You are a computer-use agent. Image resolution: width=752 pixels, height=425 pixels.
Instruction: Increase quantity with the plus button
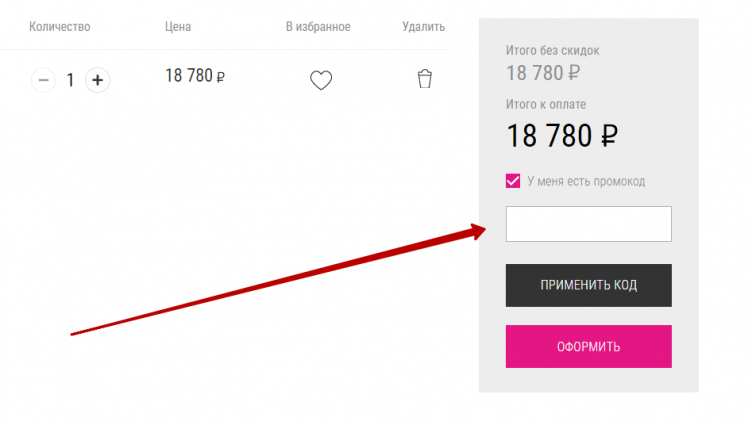(97, 80)
